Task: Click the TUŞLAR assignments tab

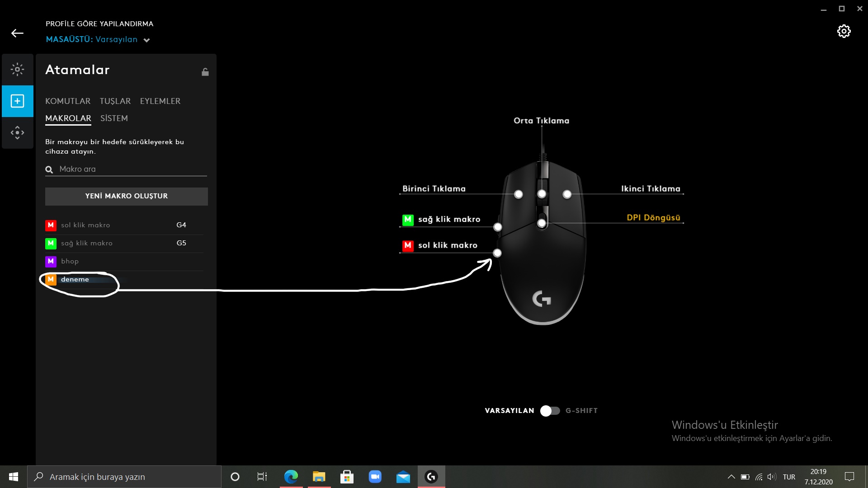Action: pos(115,101)
